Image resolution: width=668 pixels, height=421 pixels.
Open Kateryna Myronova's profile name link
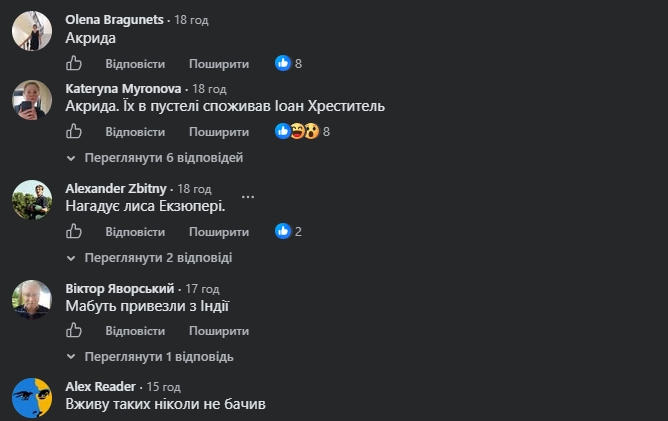123,89
